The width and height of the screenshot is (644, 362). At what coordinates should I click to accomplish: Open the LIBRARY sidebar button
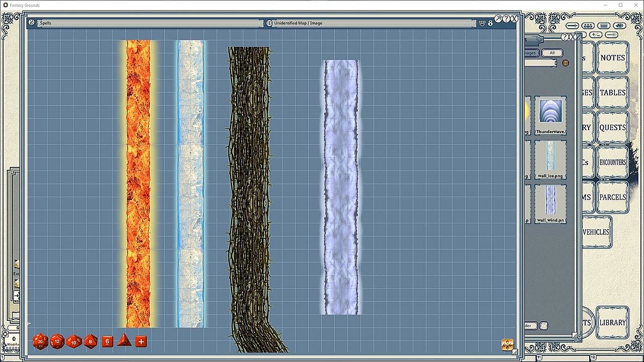612,322
